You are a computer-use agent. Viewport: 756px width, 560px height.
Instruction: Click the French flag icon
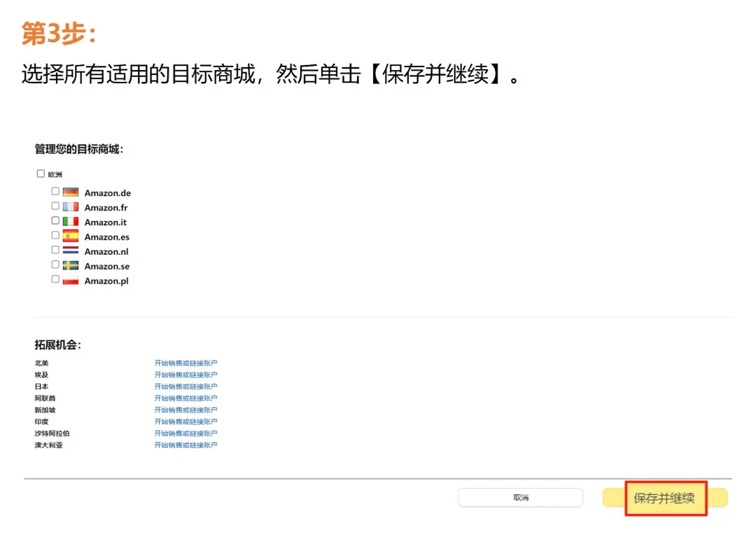point(70,207)
